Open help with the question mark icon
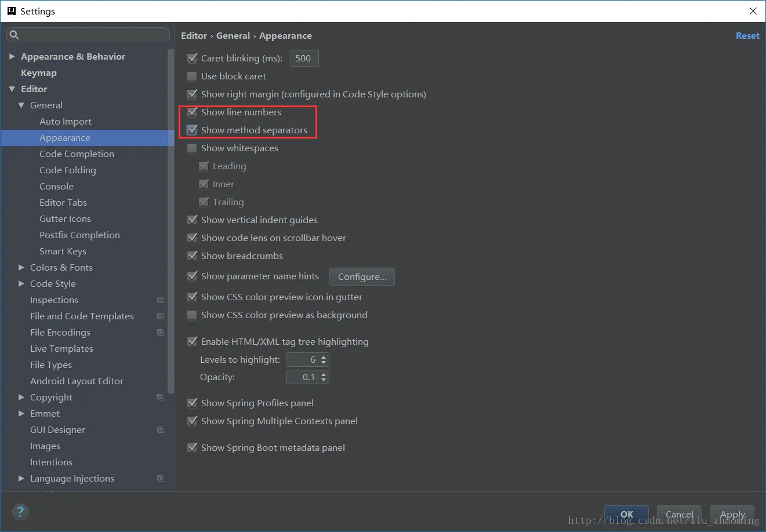This screenshot has height=532, width=766. pos(20,512)
